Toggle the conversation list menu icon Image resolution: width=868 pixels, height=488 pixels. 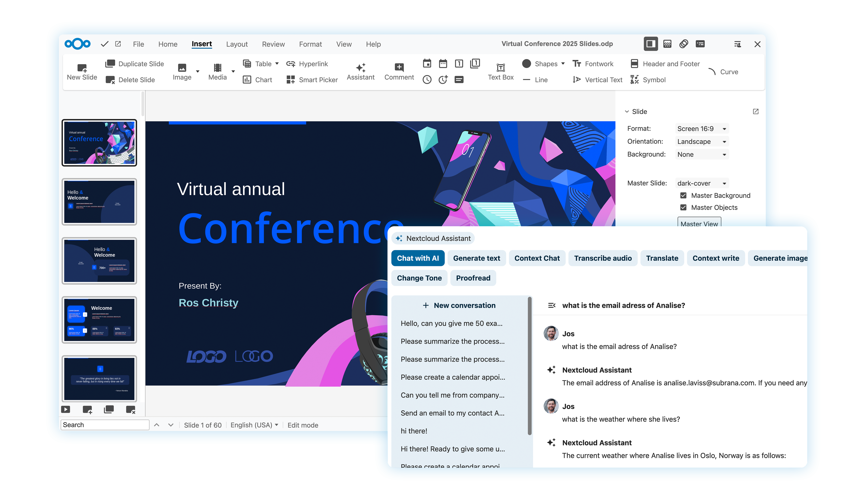pyautogui.click(x=552, y=305)
